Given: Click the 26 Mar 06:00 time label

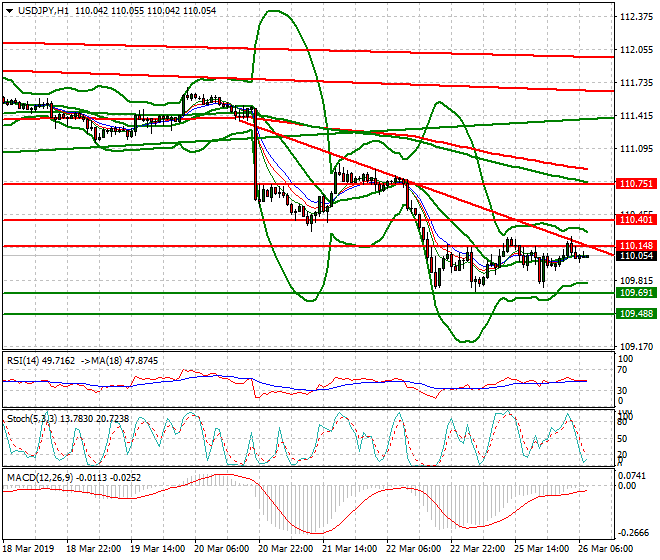Looking at the screenshot, I should (605, 549).
